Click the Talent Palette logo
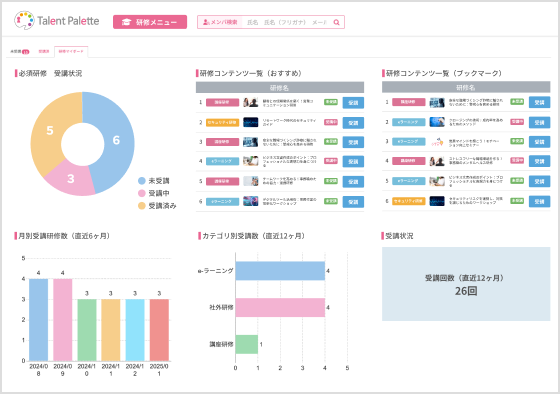 [56, 21]
